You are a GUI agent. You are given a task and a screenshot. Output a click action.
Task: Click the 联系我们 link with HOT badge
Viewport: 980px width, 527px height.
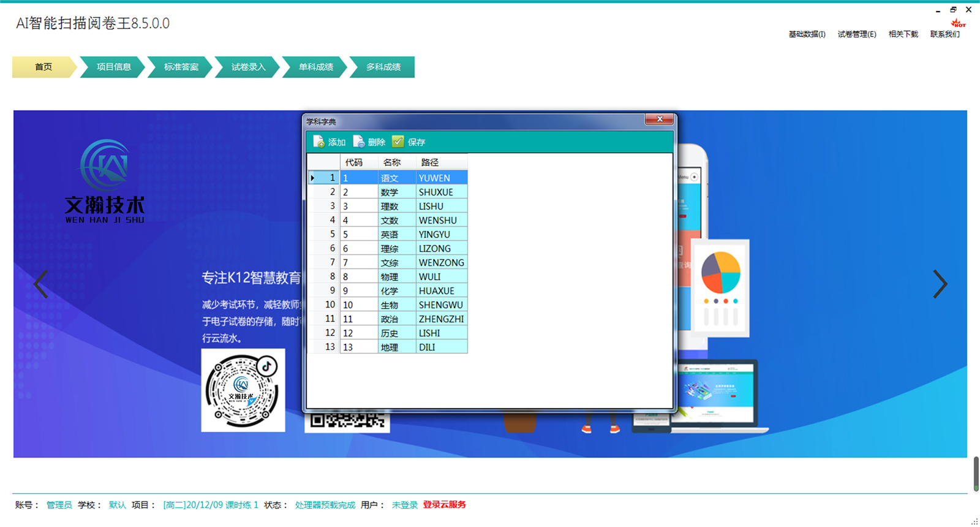(x=945, y=34)
